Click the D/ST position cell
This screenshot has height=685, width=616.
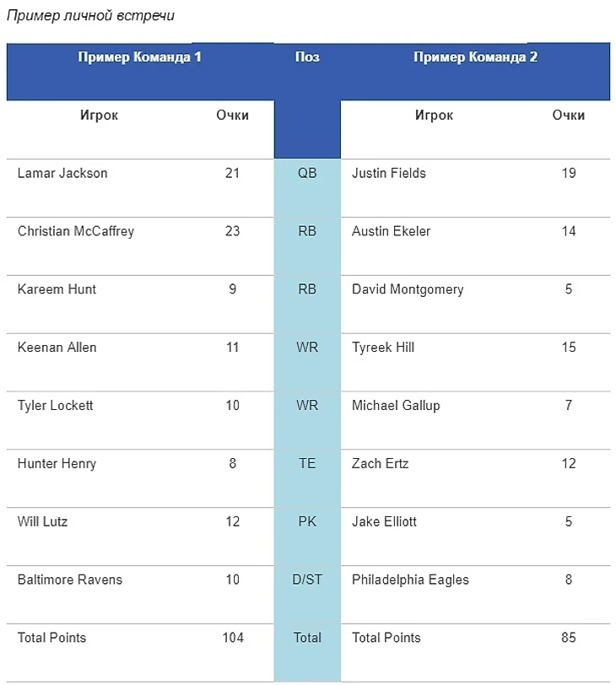click(x=307, y=580)
